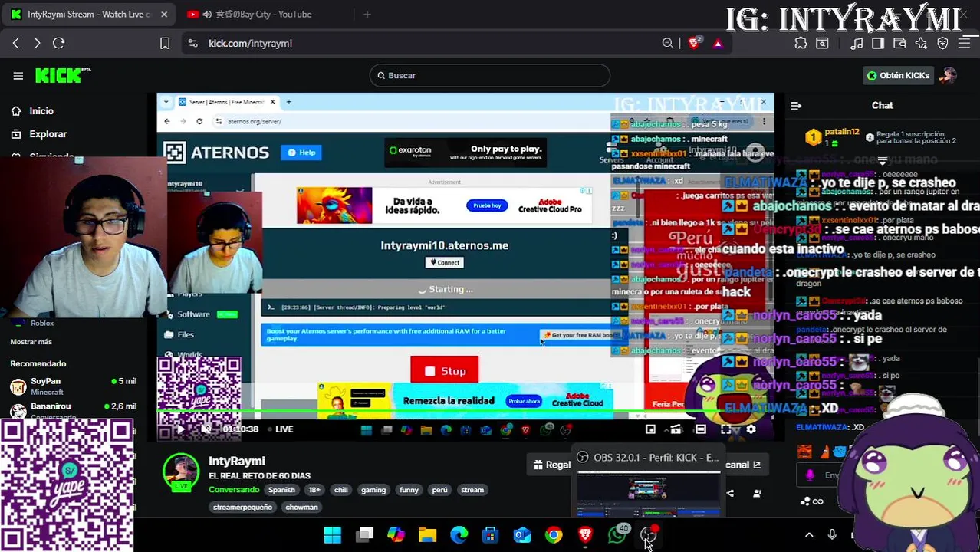Open Brave Wallet
The height and width of the screenshot is (552, 980).
(x=899, y=44)
